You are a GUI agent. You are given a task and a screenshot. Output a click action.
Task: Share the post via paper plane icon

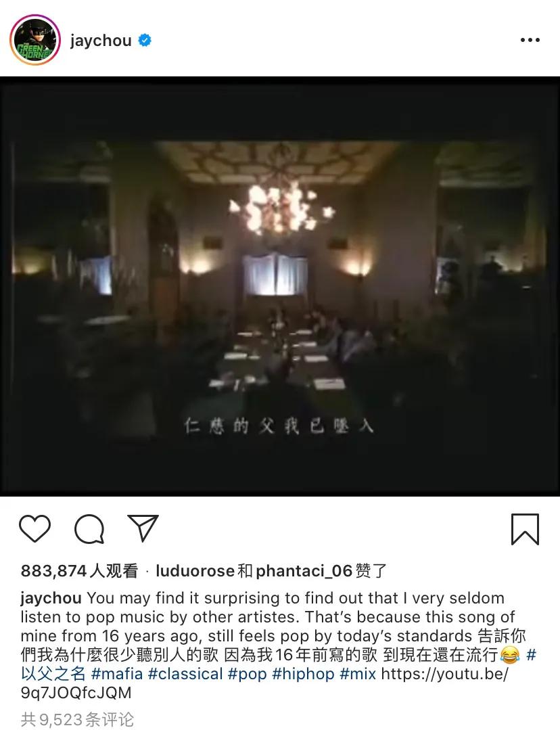143,528
